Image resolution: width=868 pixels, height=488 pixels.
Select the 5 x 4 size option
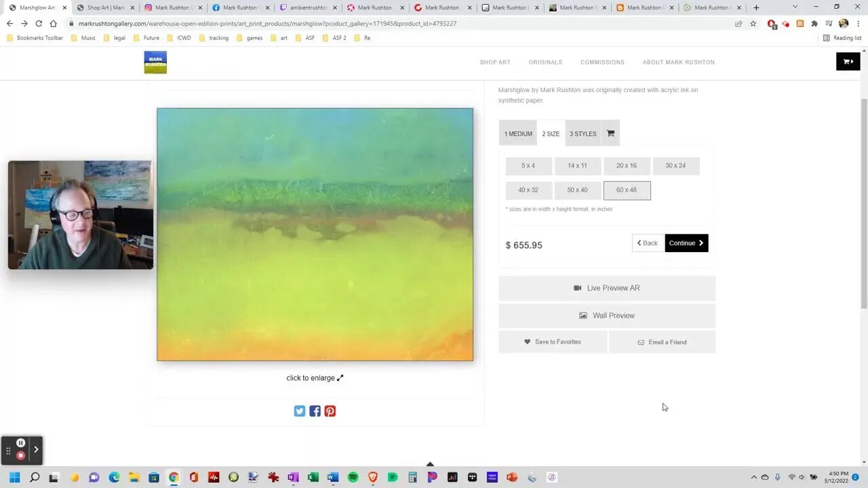[528, 165]
